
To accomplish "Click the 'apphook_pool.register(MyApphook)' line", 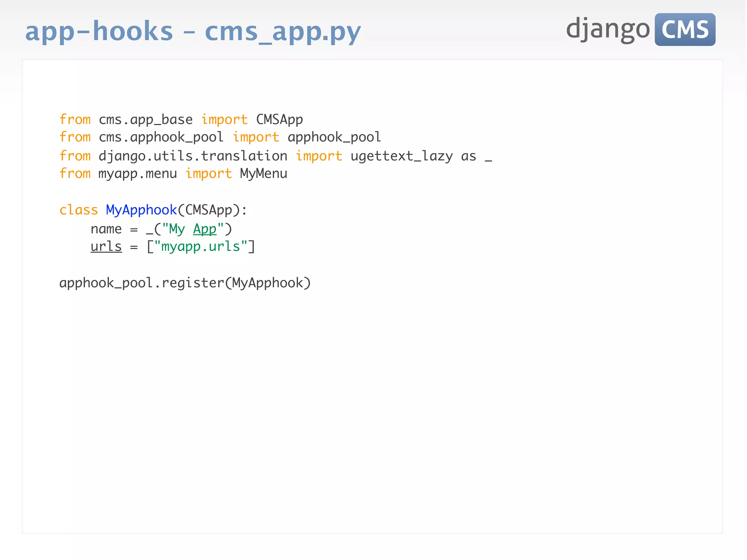I will click(x=185, y=283).
